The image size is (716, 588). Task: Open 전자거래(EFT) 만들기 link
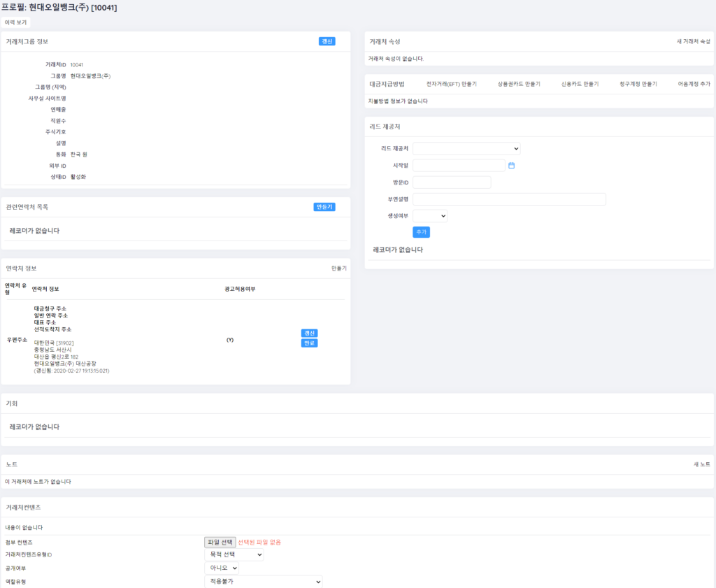click(x=451, y=84)
